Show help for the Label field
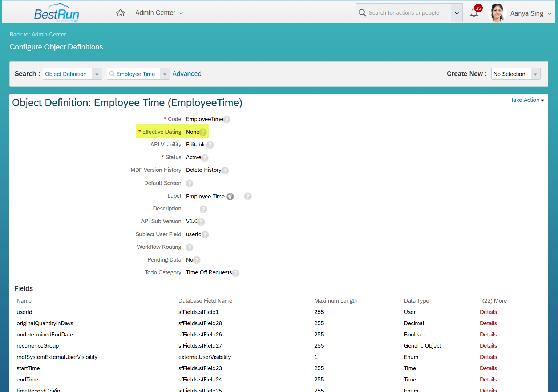The image size is (558, 392). (x=248, y=196)
